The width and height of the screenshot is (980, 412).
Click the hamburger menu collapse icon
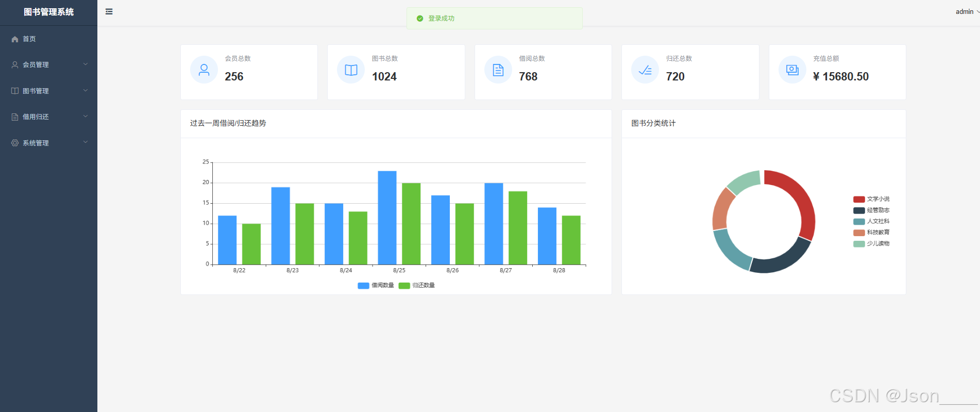(x=109, y=11)
